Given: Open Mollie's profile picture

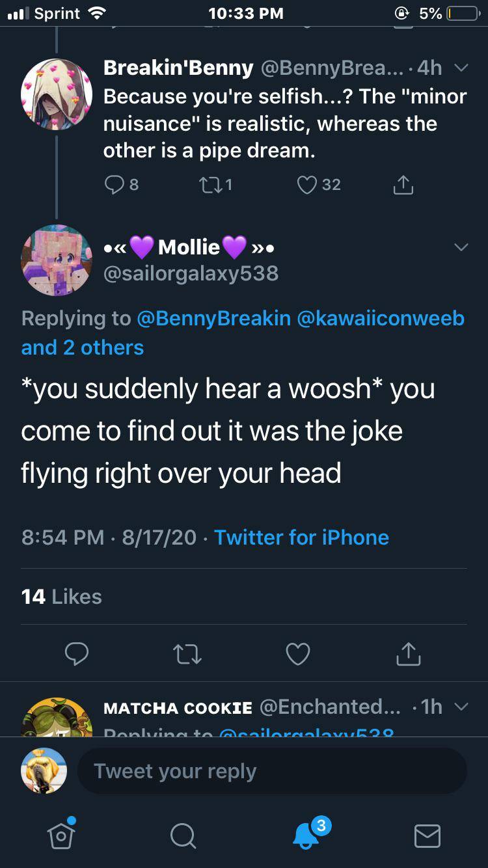Looking at the screenshot, I should [57, 260].
